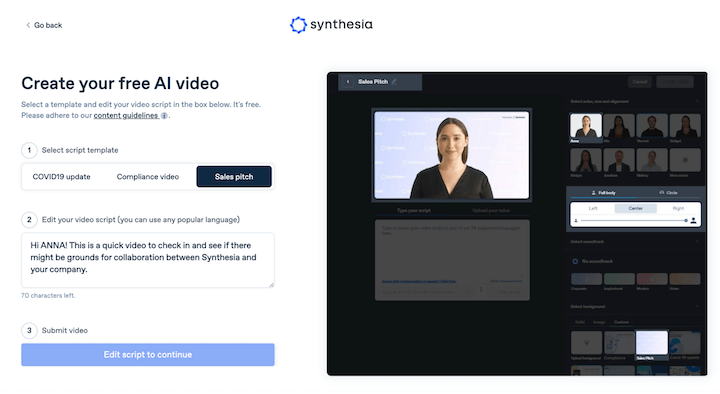
Task: Click the info icon beside content guidelines
Action: 164,116
